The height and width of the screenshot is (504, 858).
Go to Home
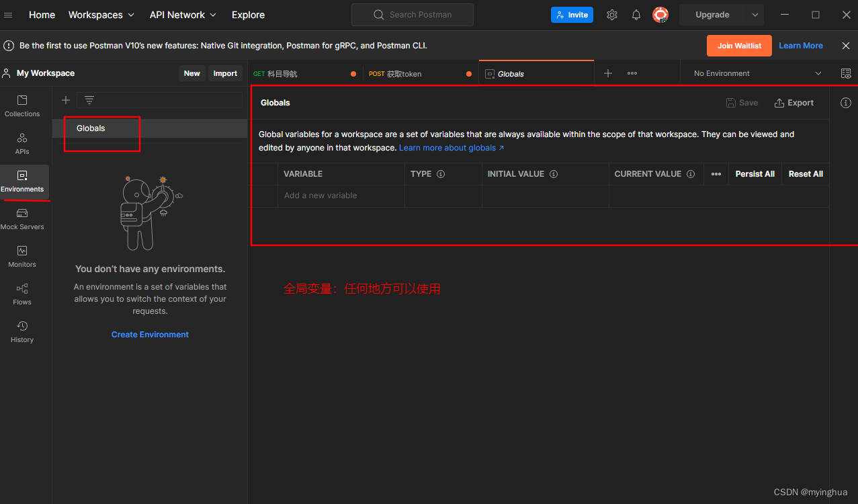tap(42, 15)
